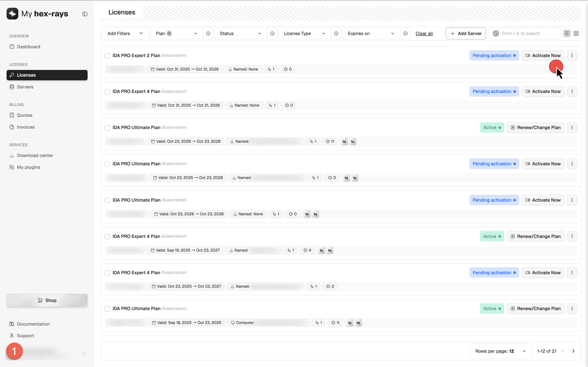This screenshot has width=588, height=367.
Task: Go to next page of licenses
Action: (x=574, y=351)
